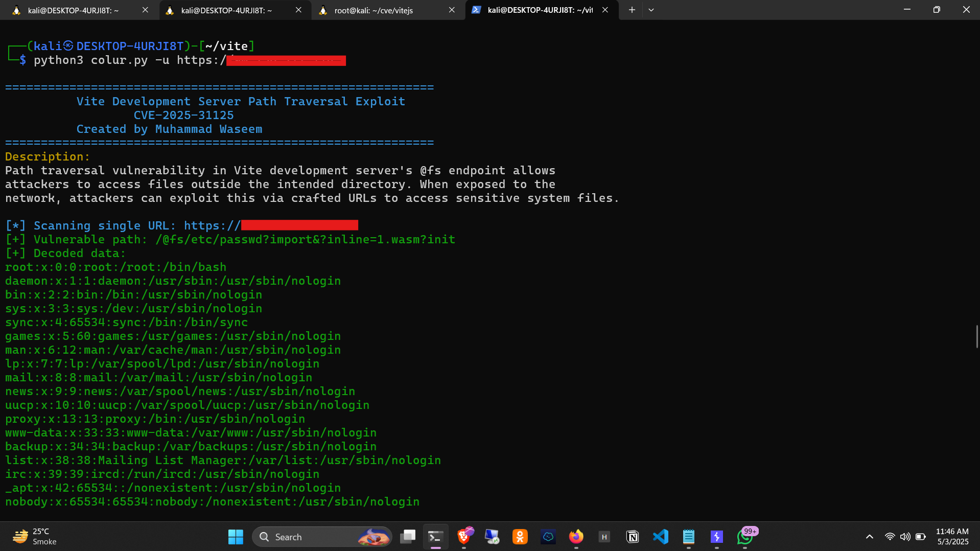Image resolution: width=980 pixels, height=551 pixels.
Task: Open Wi-Fi network settings in tray
Action: click(890, 537)
